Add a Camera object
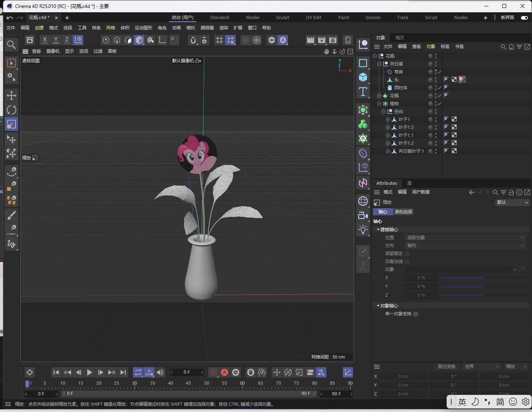The image size is (532, 412). [x=363, y=215]
